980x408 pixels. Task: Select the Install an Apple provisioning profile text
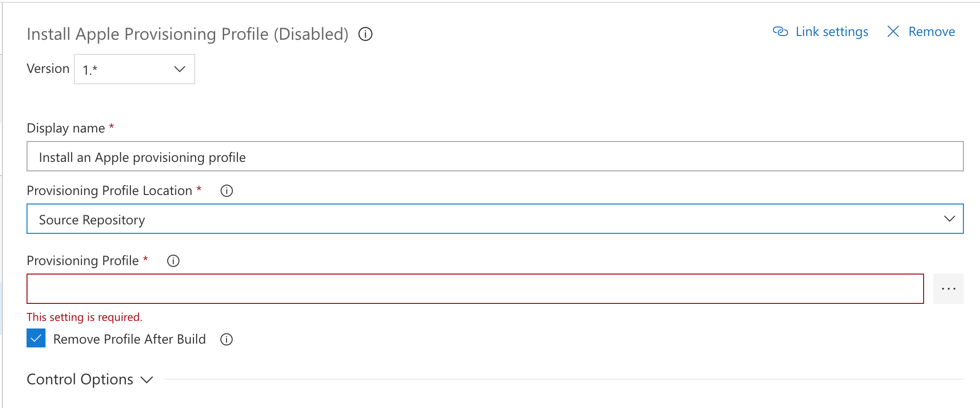coord(142,157)
